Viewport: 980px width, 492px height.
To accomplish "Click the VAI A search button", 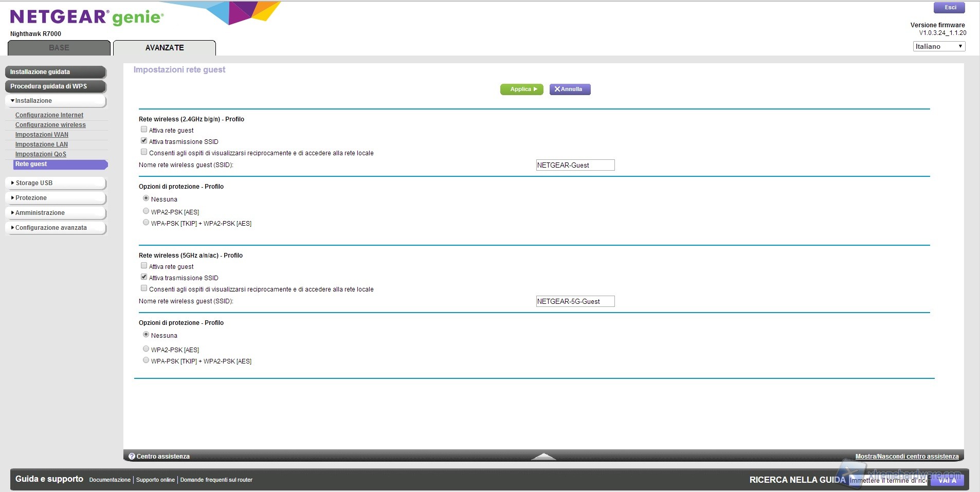I will (947, 480).
